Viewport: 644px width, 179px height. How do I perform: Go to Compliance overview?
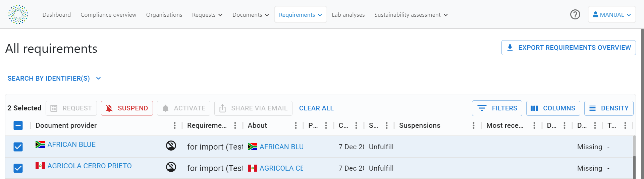(108, 15)
